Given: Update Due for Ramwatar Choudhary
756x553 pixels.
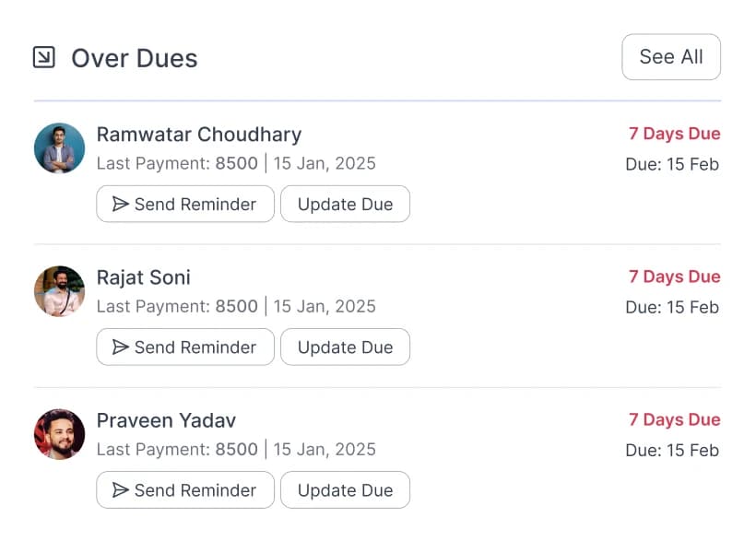Looking at the screenshot, I should pos(345,204).
